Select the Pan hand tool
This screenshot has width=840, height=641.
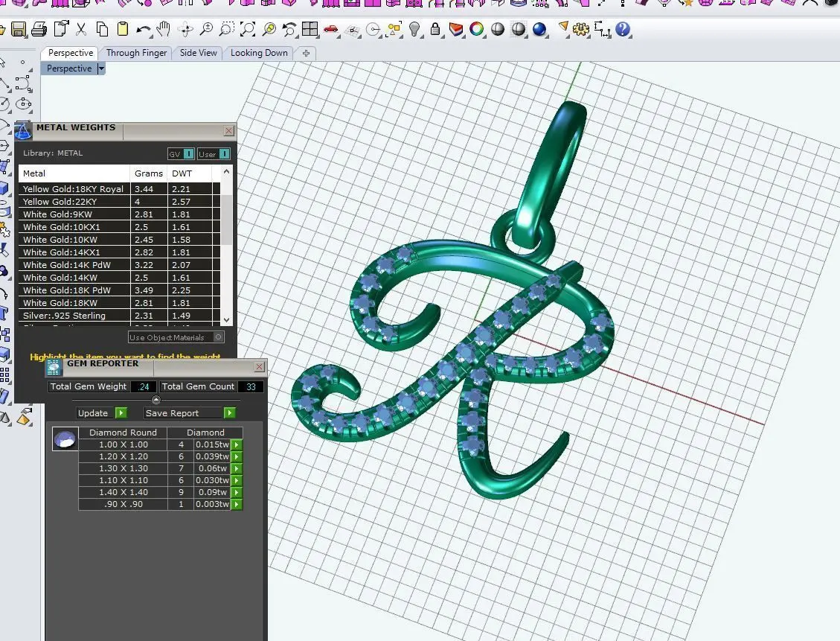(164, 29)
